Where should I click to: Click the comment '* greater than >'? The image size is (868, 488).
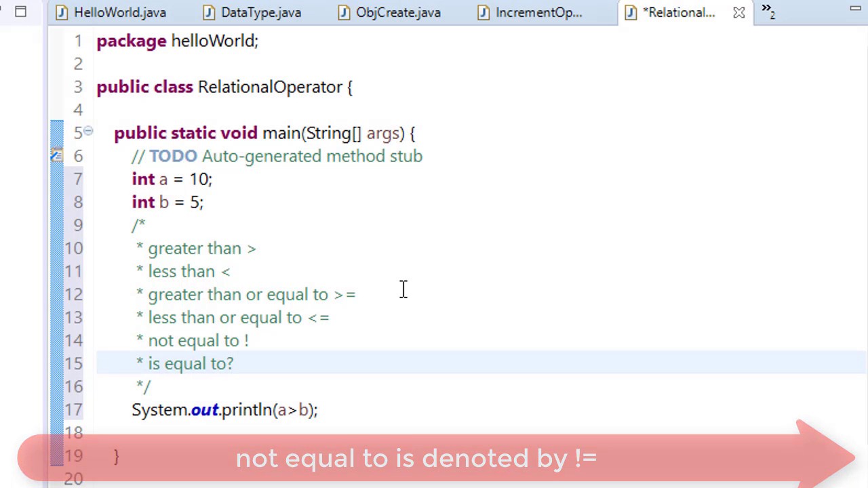click(x=196, y=249)
